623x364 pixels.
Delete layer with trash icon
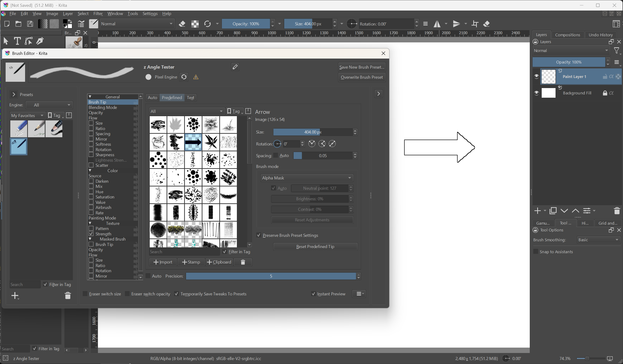tap(617, 211)
